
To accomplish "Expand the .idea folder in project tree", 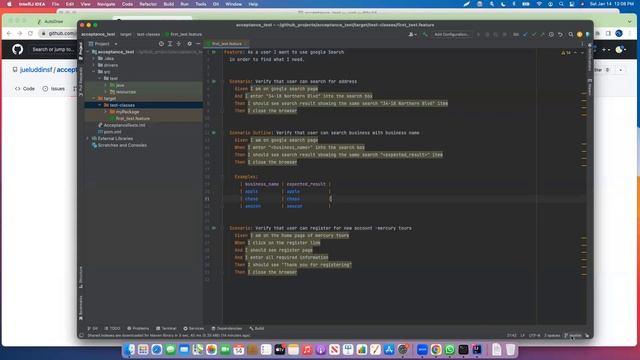I will 94,58.
